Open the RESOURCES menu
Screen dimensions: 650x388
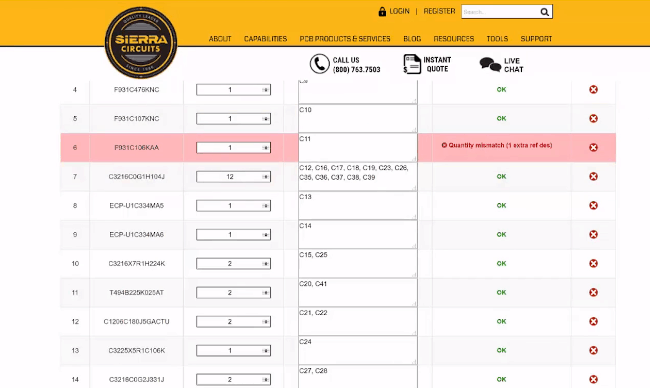click(454, 39)
